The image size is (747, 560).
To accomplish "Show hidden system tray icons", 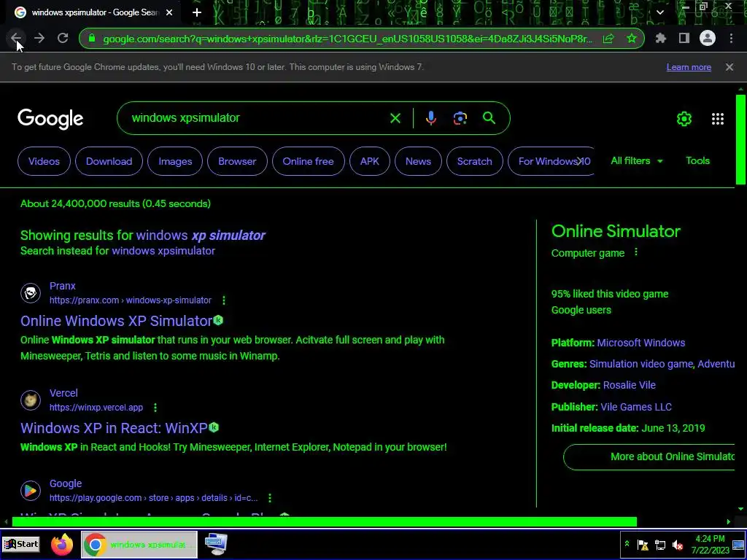I will [x=627, y=544].
